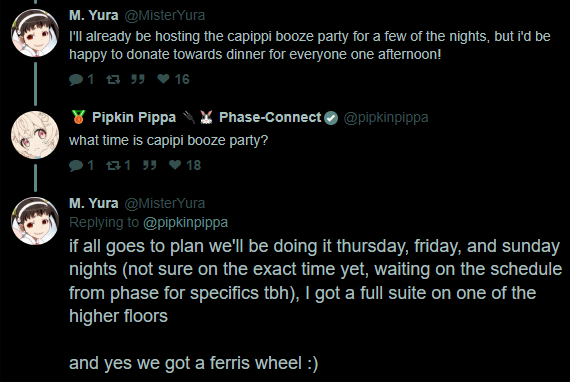Click the rabbit emoji in Pipkin Pippa's name

click(206, 117)
